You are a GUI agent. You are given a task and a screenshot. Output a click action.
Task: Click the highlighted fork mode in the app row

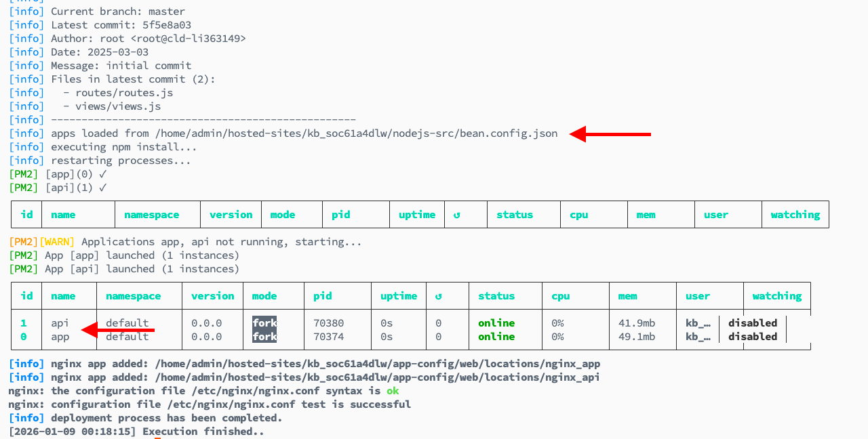(264, 337)
